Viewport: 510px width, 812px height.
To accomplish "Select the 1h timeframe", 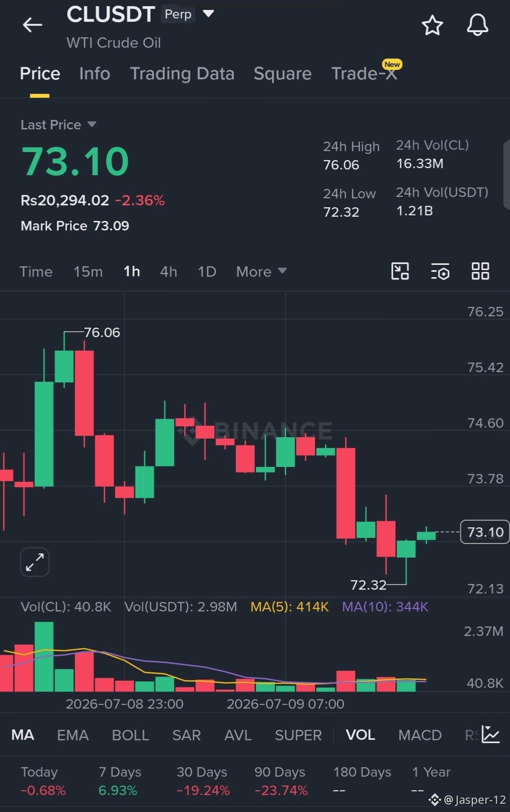I will click(132, 271).
